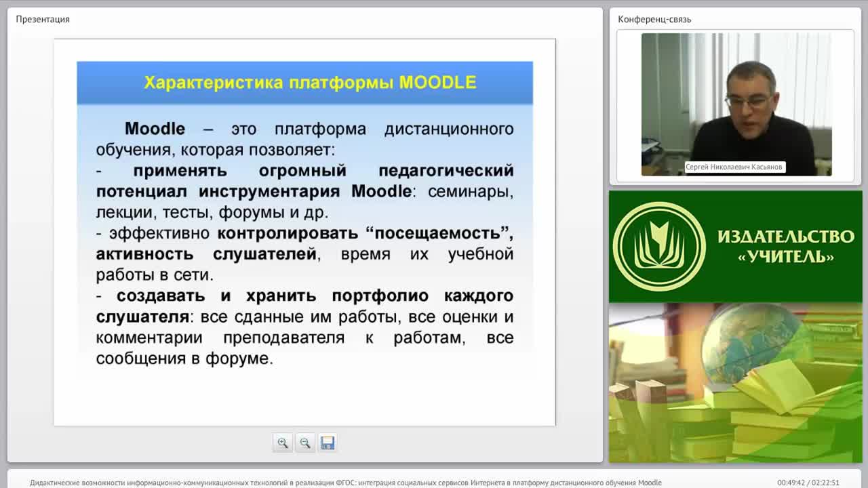Click the name label Сергей Николаевич Касьянов

point(734,167)
